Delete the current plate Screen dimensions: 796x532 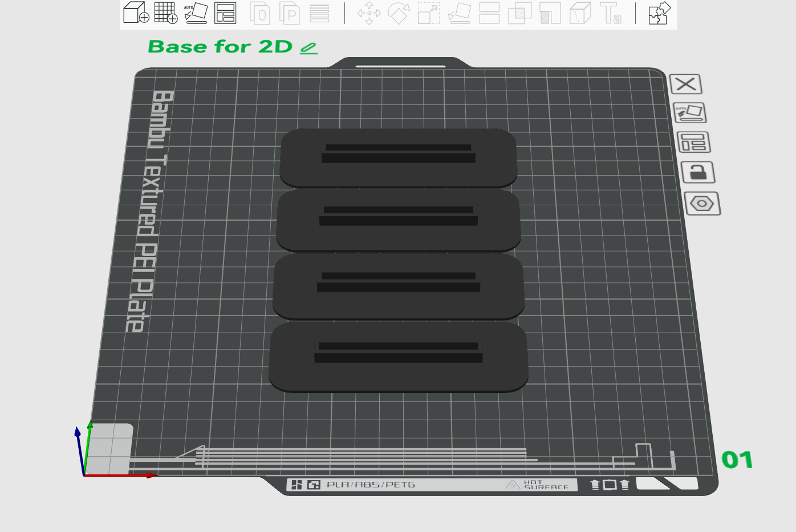pyautogui.click(x=686, y=84)
